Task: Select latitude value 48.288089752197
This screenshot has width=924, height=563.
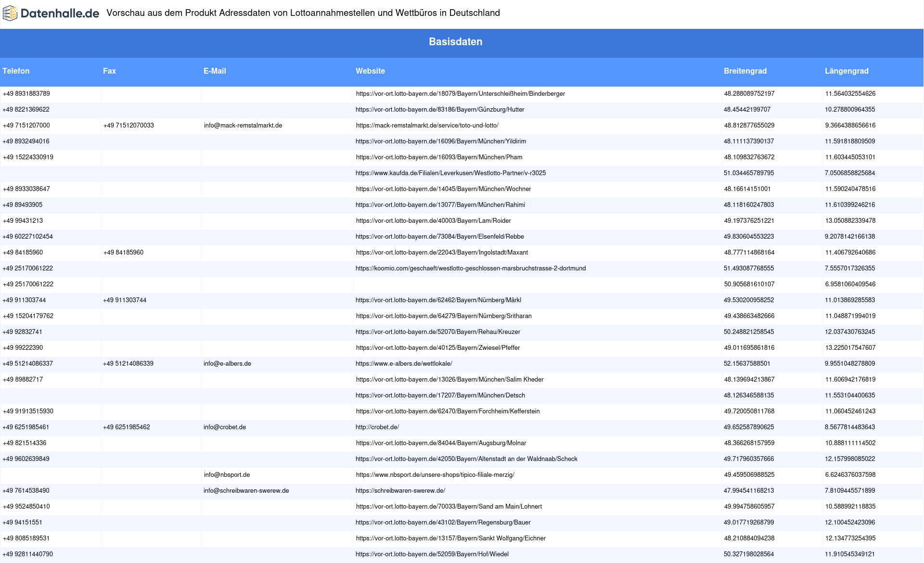Action: click(749, 94)
